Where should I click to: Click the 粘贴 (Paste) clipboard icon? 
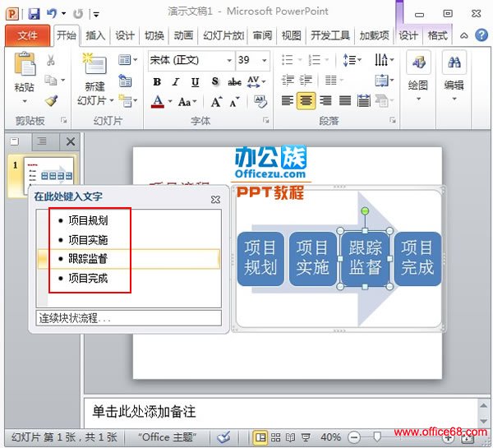(25, 64)
